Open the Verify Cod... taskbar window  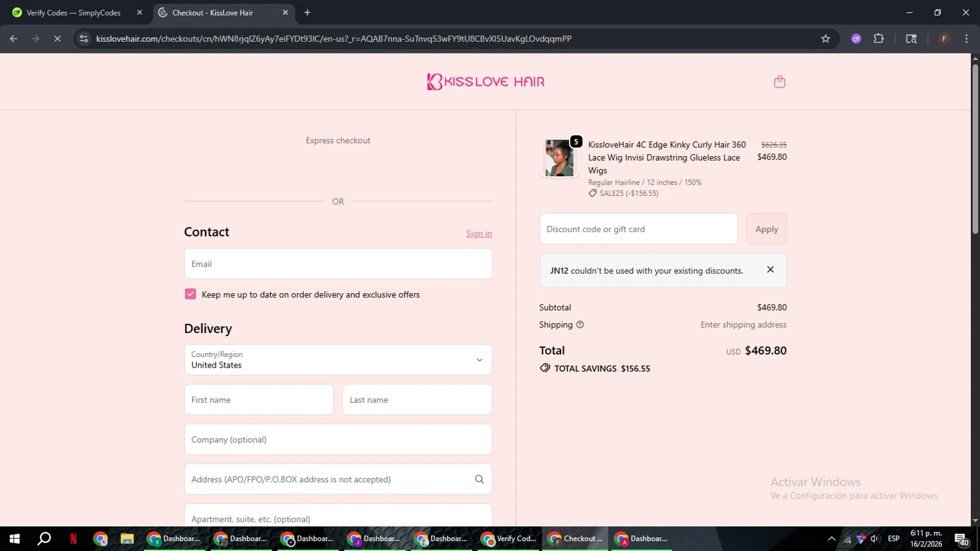coord(508,539)
